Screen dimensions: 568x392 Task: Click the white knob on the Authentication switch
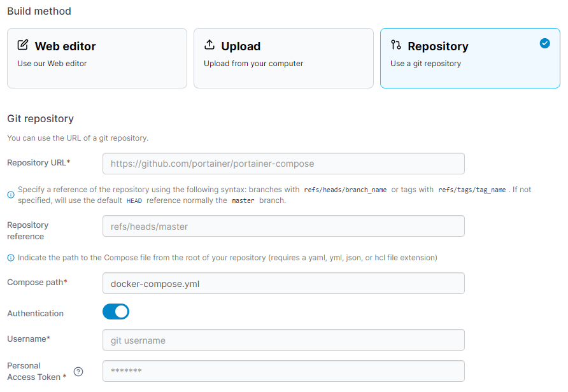pyautogui.click(x=121, y=312)
